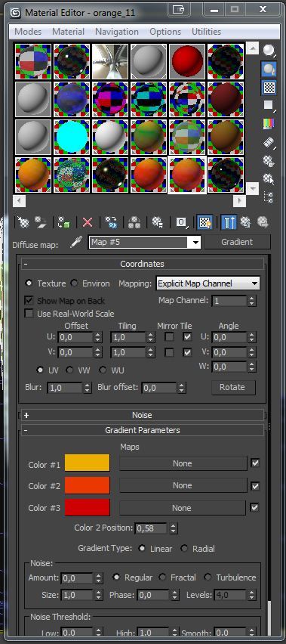
Task: Select the chrome reflective sample slot
Action: click(x=110, y=61)
